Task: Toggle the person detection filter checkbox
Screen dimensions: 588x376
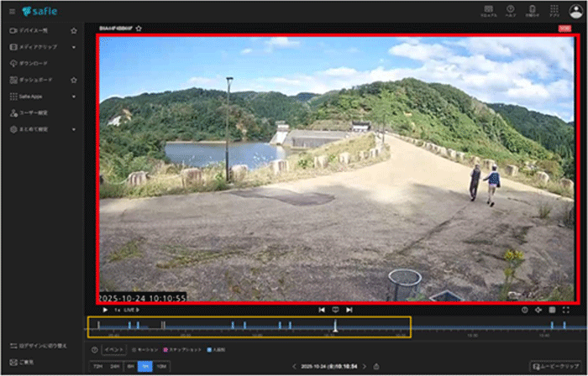Action: click(x=210, y=349)
